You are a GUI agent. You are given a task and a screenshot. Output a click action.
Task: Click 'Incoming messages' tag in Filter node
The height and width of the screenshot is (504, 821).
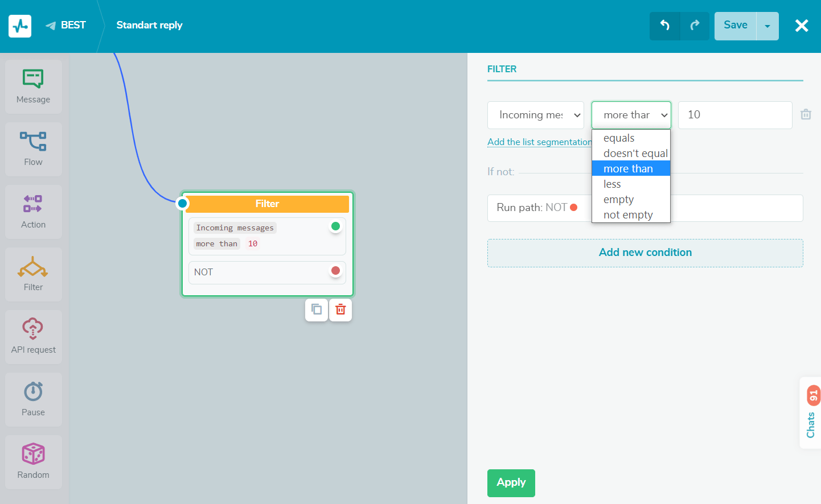235,228
